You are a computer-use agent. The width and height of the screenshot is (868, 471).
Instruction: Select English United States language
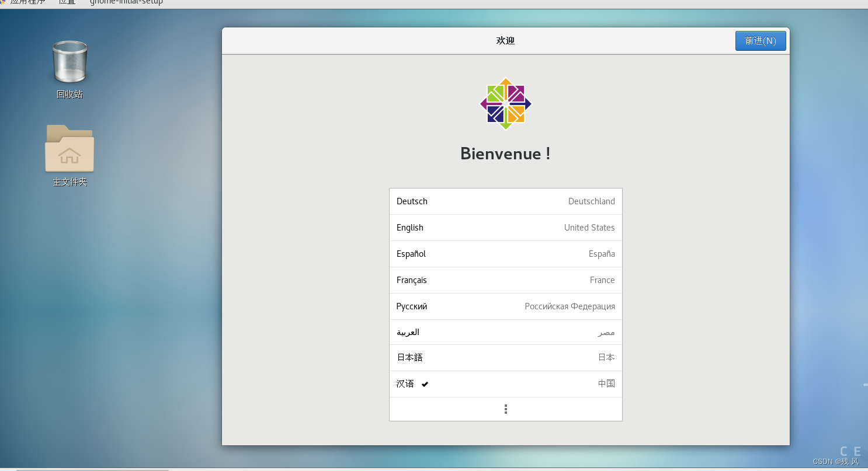point(506,228)
